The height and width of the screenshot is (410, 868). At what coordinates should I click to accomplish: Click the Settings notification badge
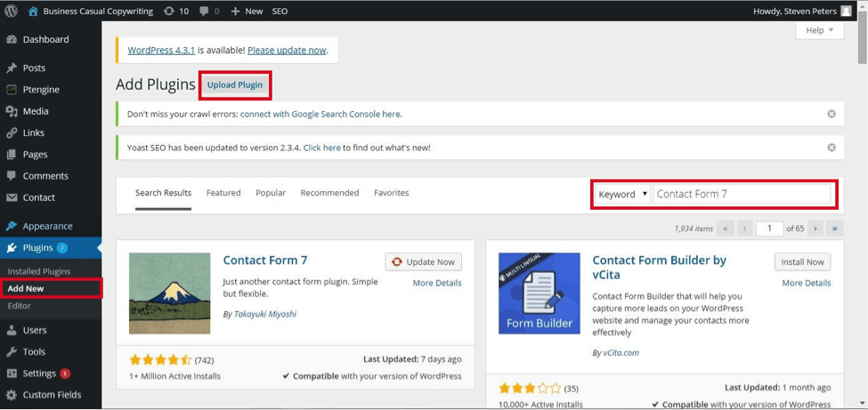tap(65, 374)
